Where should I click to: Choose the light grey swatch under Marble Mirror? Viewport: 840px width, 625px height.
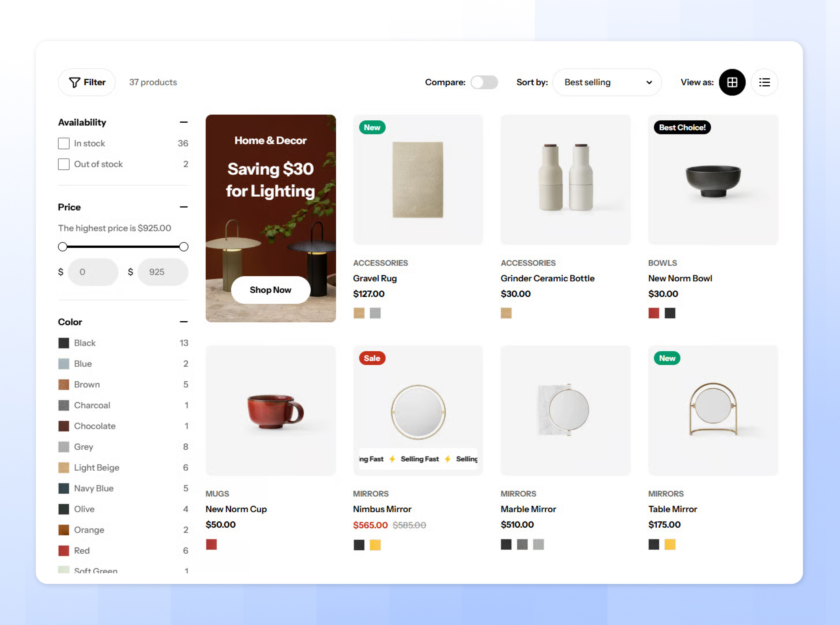[539, 544]
